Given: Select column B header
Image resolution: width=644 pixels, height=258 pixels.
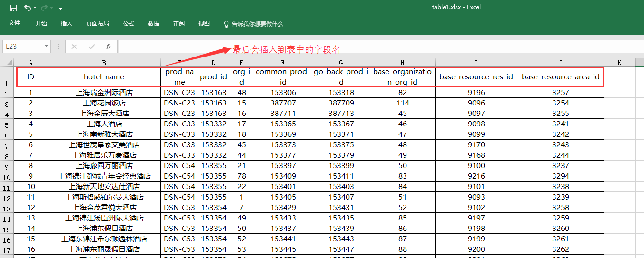Looking at the screenshot, I should [x=104, y=62].
